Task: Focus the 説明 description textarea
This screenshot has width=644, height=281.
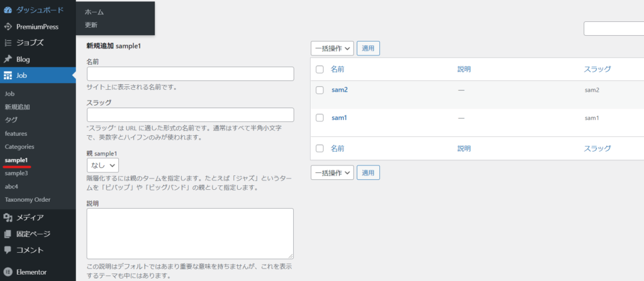Action: [x=190, y=233]
